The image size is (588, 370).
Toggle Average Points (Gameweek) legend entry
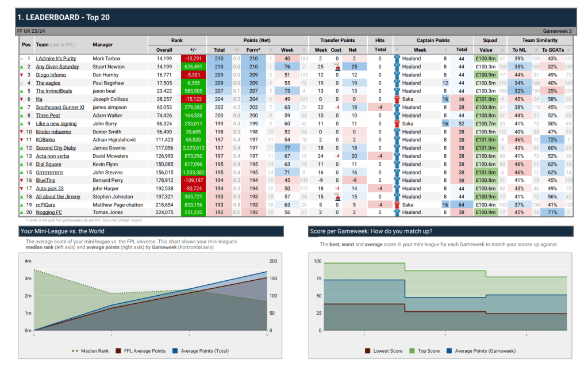pyautogui.click(x=483, y=350)
